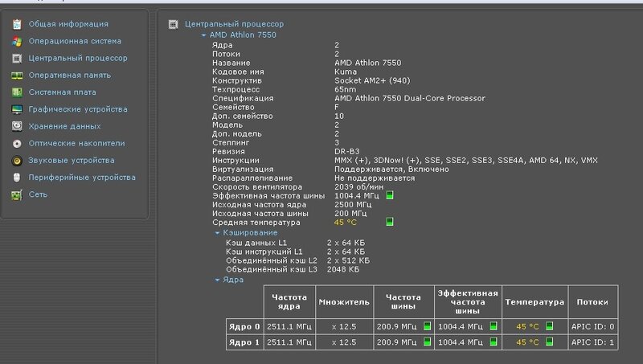Open Операционная система section
The image size is (643, 364).
(x=75, y=42)
